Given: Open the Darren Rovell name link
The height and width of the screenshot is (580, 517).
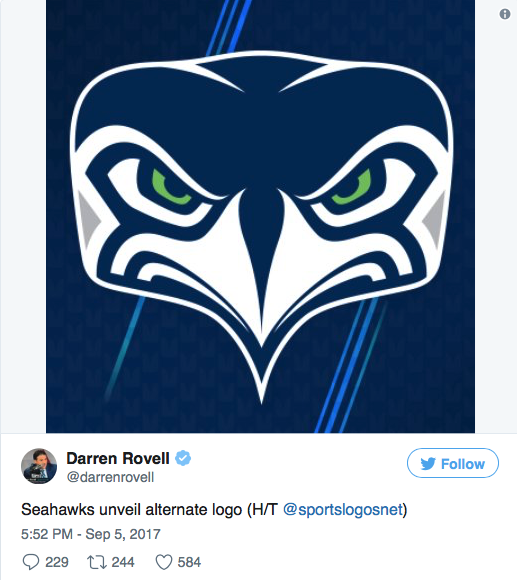Looking at the screenshot, I should pos(118,458).
